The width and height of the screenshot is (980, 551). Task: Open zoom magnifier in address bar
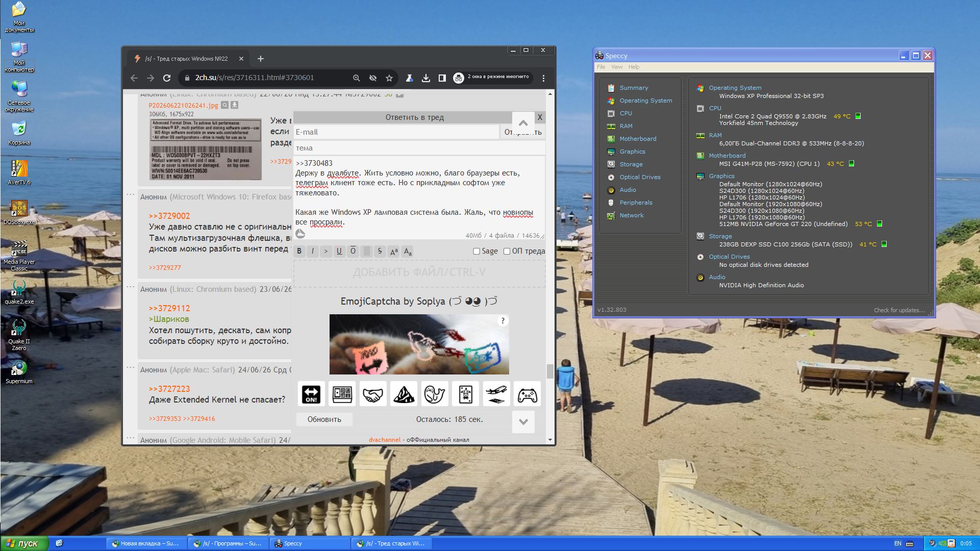(x=357, y=78)
